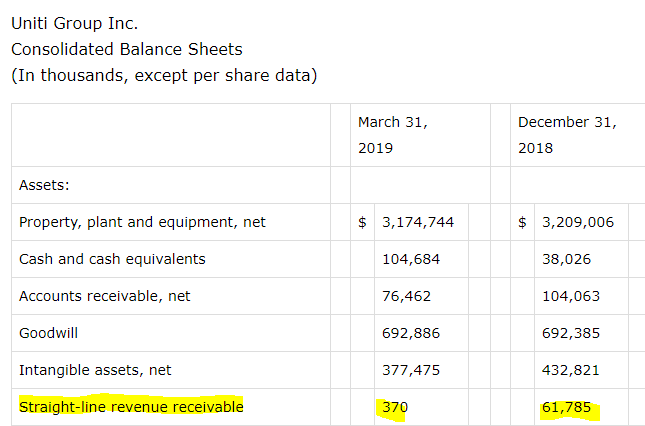Select the 'Assets:' row label
Image resolution: width=645 pixels, height=426 pixels.
(44, 185)
